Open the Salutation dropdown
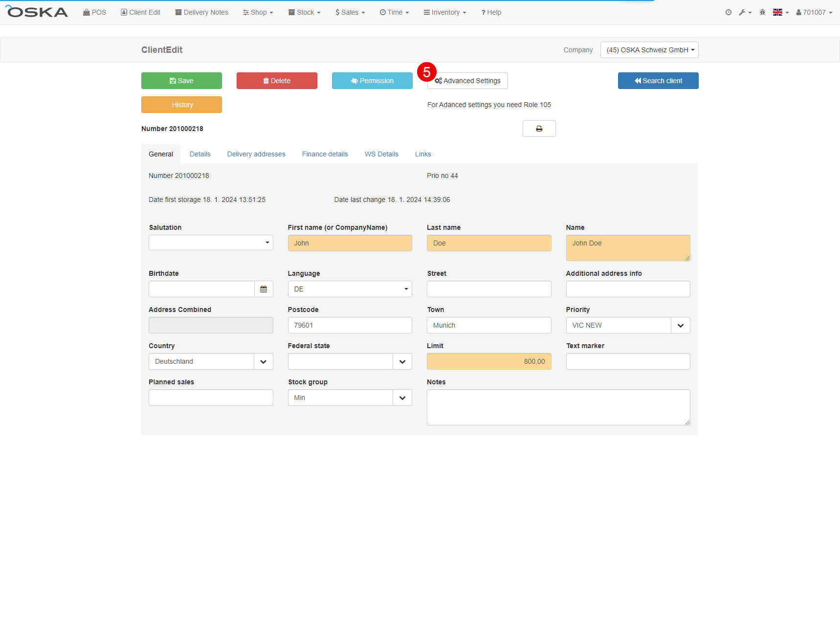 click(x=211, y=243)
